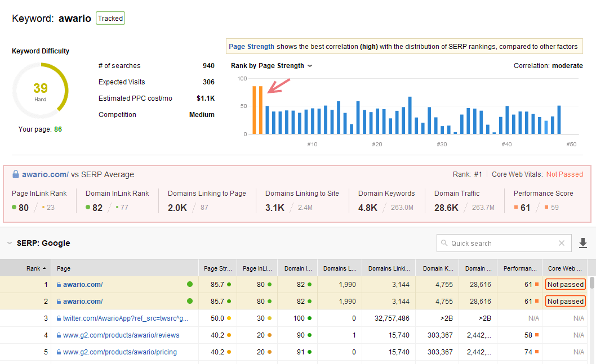The image size is (596, 364).
Task: Sort by the Page column header
Action: point(124,268)
